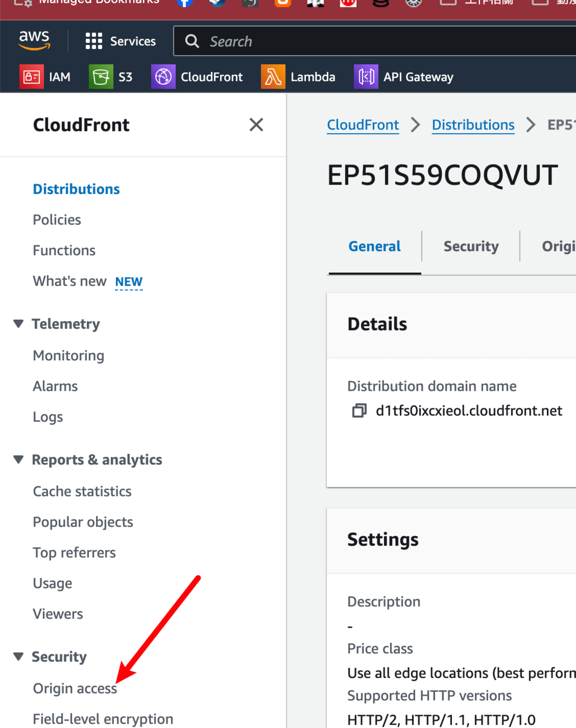Click the Distribution domain name label
This screenshot has width=576, height=728.
[x=431, y=387]
